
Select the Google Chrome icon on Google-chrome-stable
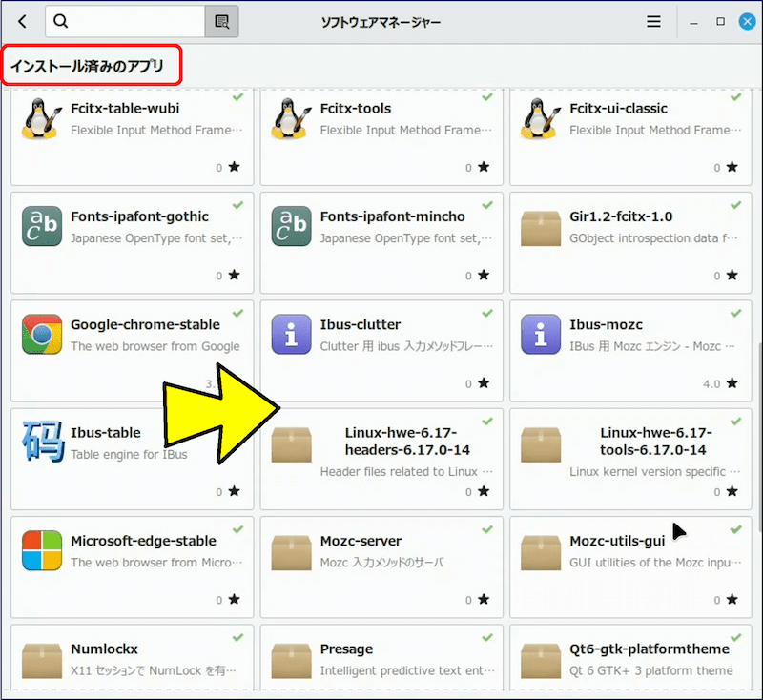(41, 335)
